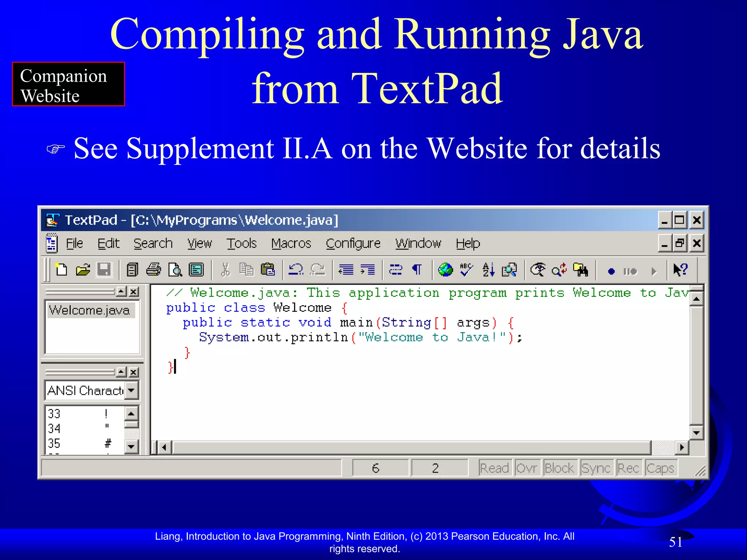747x560 pixels.
Task: Open the Configure menu
Action: pyautogui.click(x=353, y=243)
